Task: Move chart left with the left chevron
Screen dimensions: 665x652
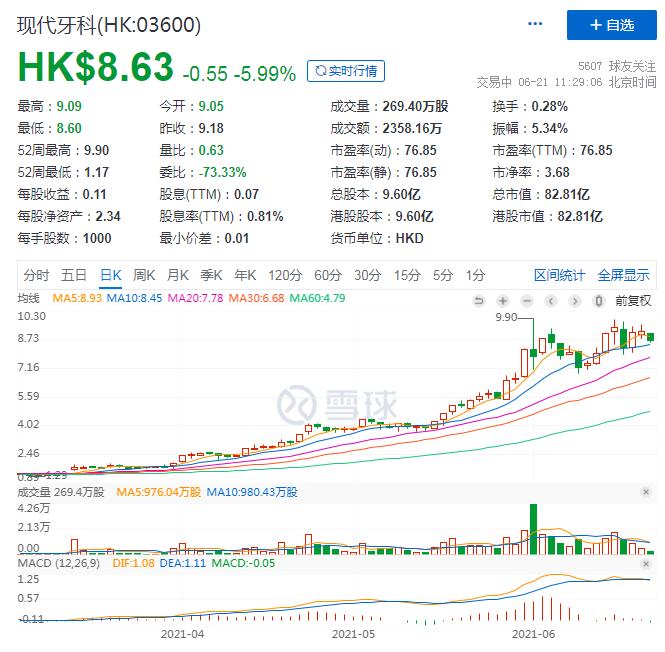Action: coord(551,301)
